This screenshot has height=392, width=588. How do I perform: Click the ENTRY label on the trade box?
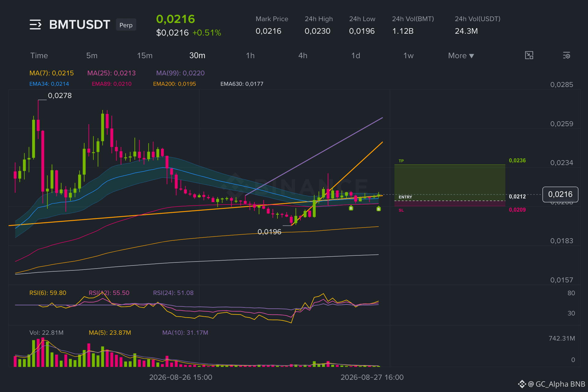tap(405, 197)
